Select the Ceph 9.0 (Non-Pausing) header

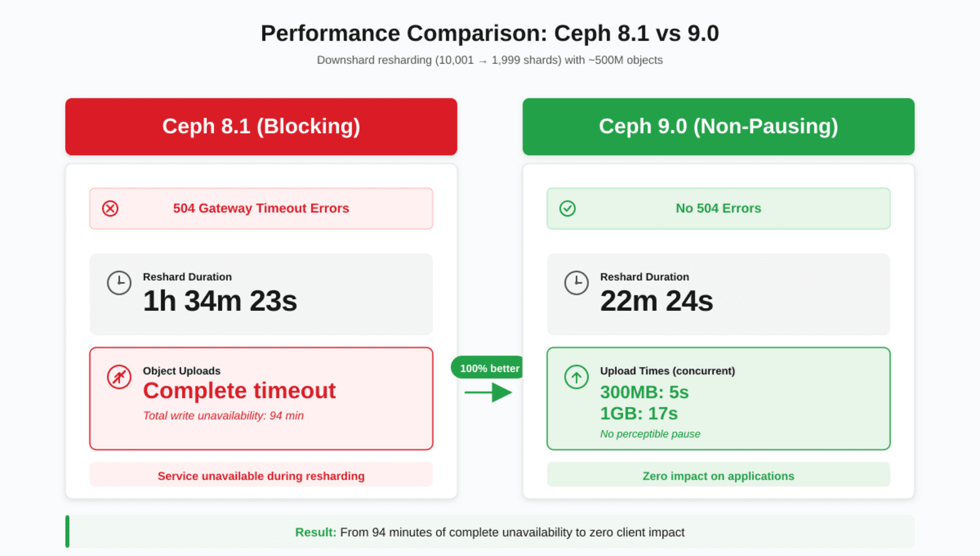coord(718,126)
